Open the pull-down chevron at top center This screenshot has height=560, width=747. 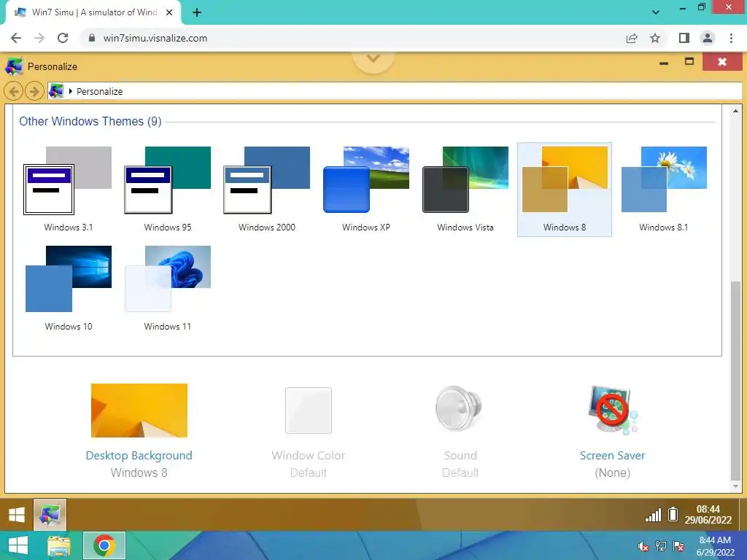pos(373,60)
